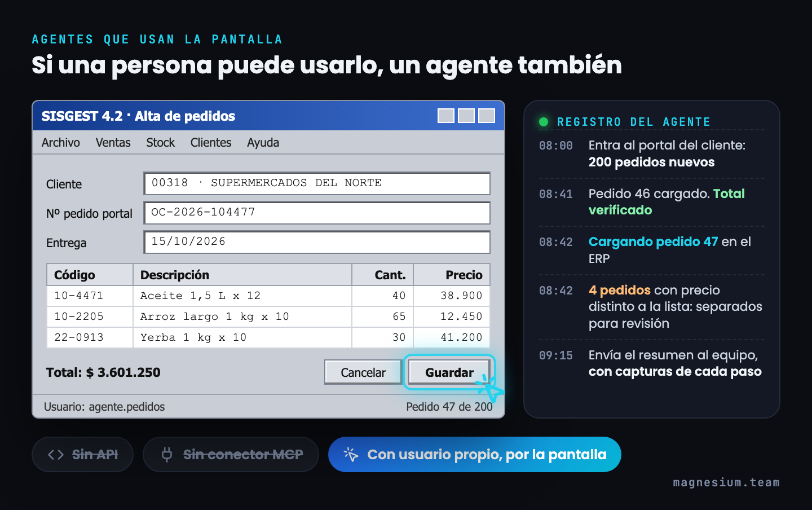Click the code brackets icon in Sin API
The height and width of the screenshot is (510, 812).
click(x=56, y=455)
